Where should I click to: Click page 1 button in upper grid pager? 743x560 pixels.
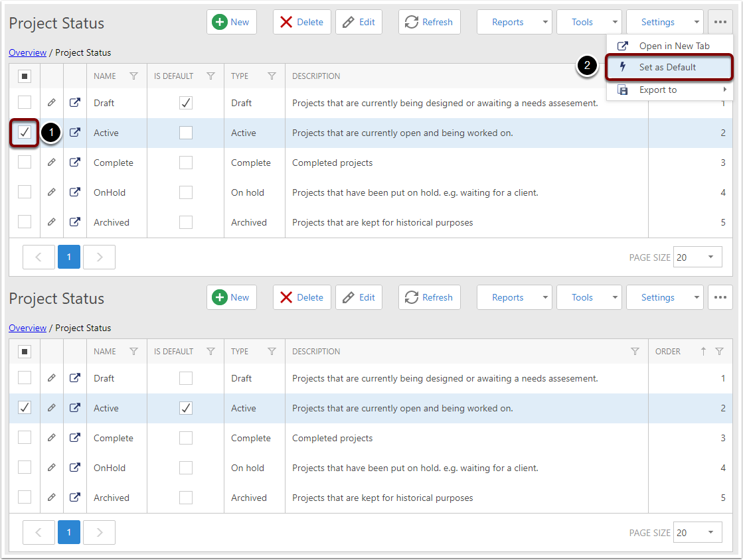pyautogui.click(x=69, y=257)
